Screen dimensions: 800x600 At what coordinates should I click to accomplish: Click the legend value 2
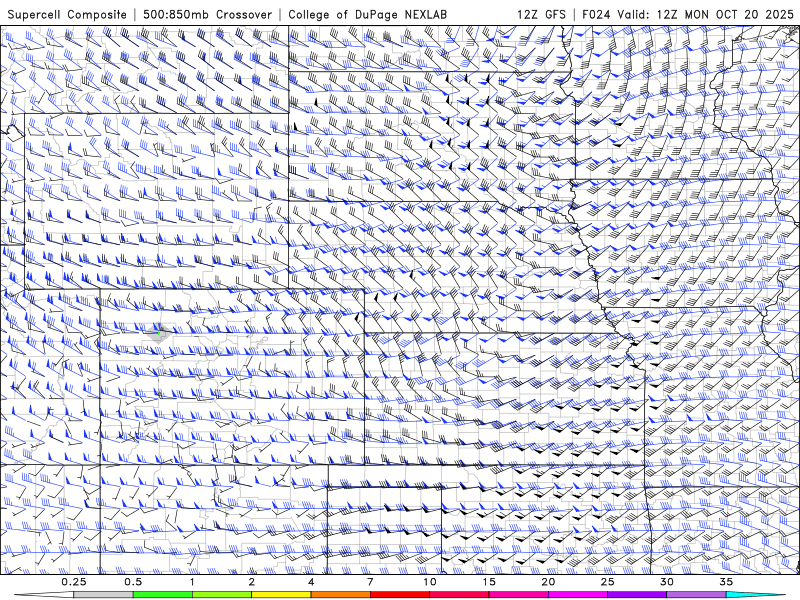coord(252,582)
